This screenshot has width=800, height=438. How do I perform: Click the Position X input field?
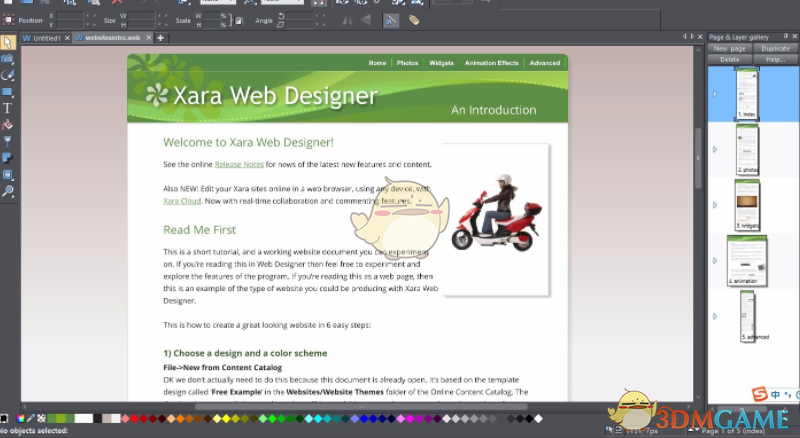pos(70,16)
